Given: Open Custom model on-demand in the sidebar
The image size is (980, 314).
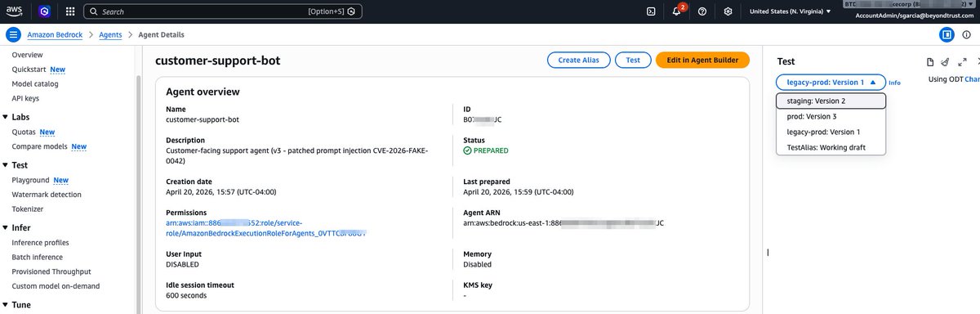Looking at the screenshot, I should 56,286.
